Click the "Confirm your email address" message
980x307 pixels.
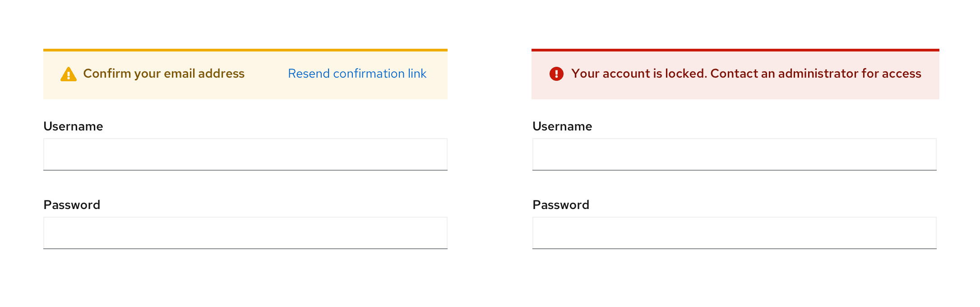[x=164, y=74]
